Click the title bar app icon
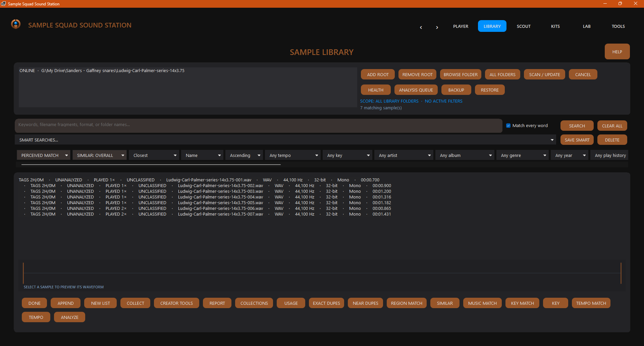The image size is (644, 346). pos(3,4)
